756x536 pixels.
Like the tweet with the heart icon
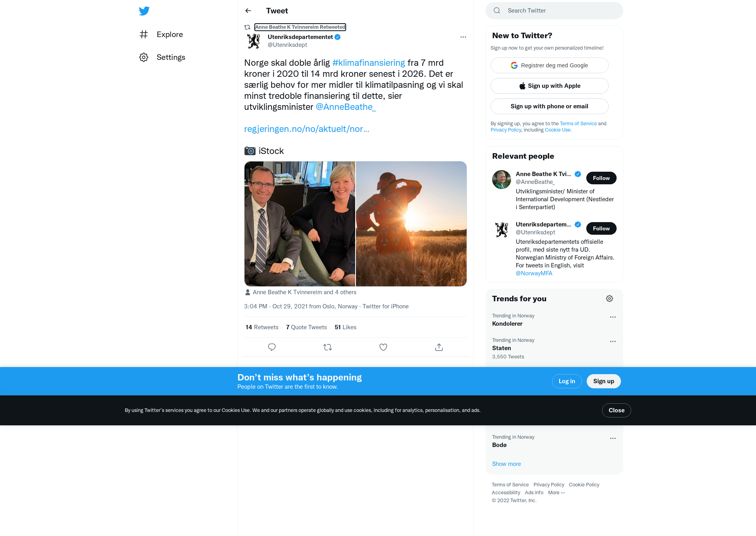tap(383, 347)
